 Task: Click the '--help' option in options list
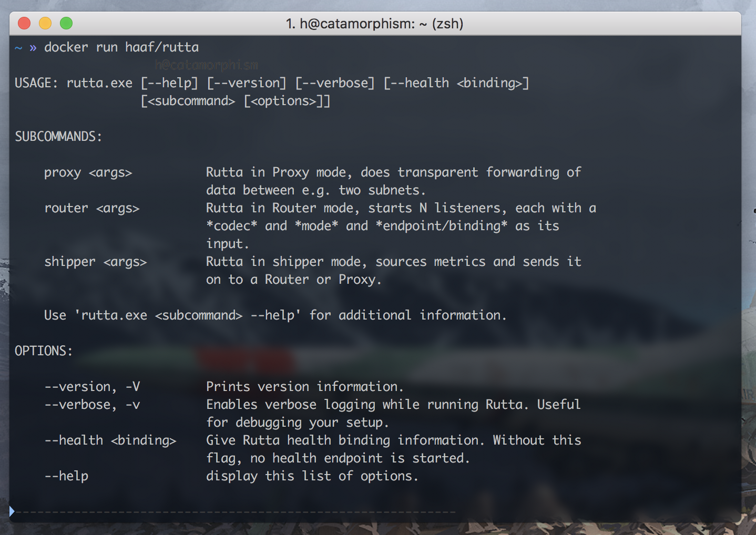pos(66,476)
